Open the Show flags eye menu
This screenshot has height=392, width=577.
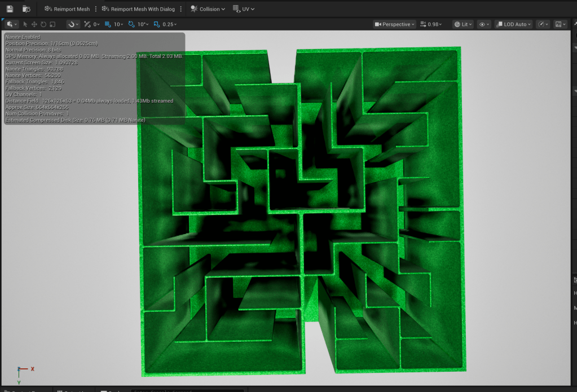pos(484,24)
